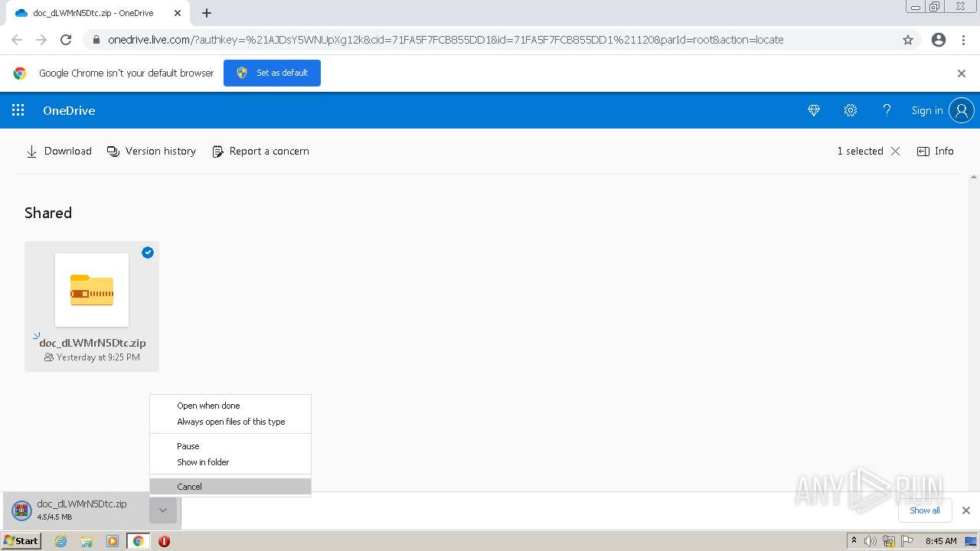
Task: Click the zip file thumbnail
Action: coord(92,290)
